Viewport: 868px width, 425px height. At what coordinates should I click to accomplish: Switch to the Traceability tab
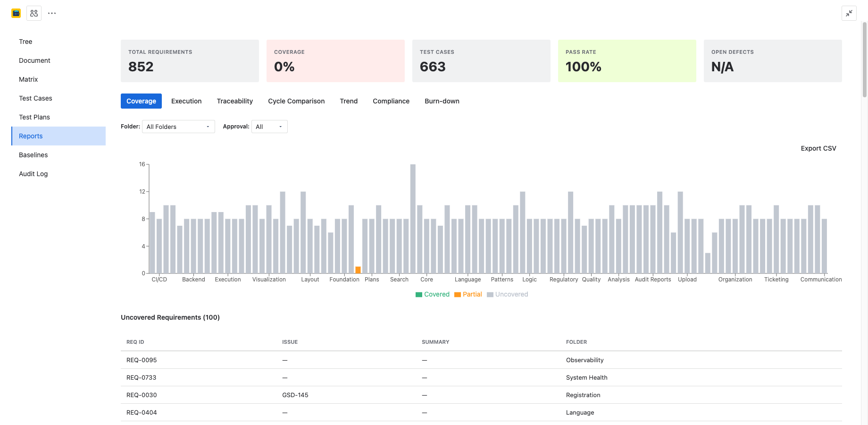coord(234,101)
